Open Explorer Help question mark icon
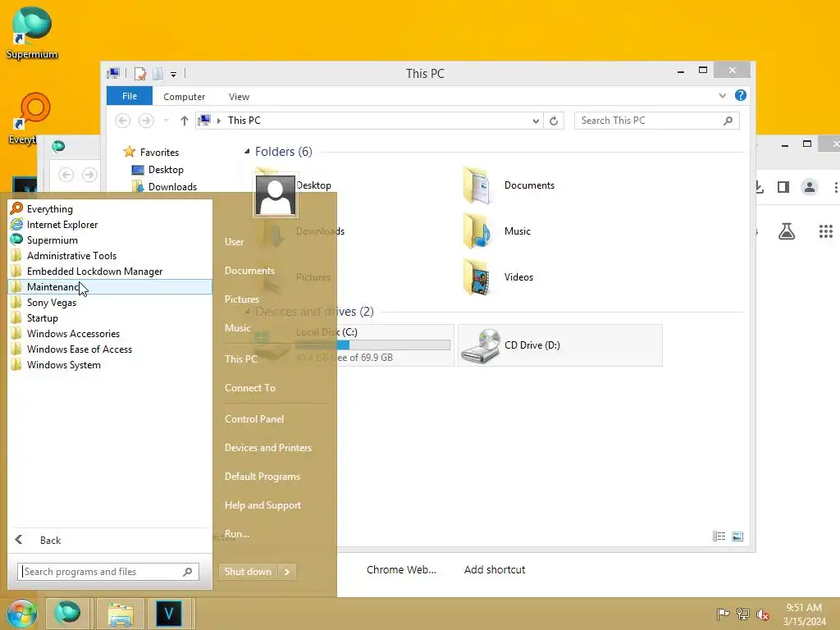The image size is (840, 630). tap(741, 95)
